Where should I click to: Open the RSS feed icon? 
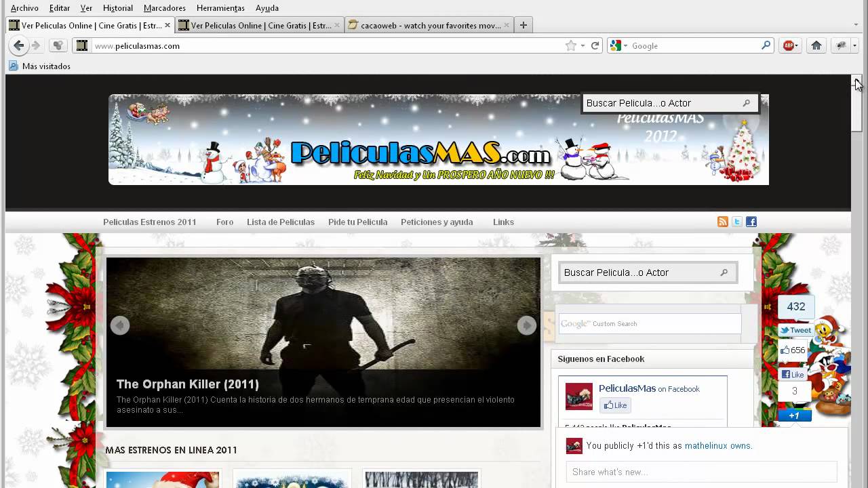tap(723, 222)
